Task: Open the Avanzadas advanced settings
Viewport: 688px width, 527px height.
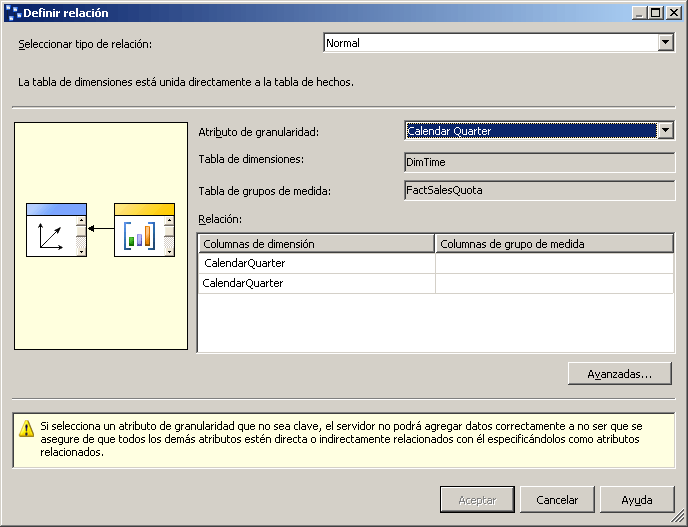Action: (x=620, y=373)
